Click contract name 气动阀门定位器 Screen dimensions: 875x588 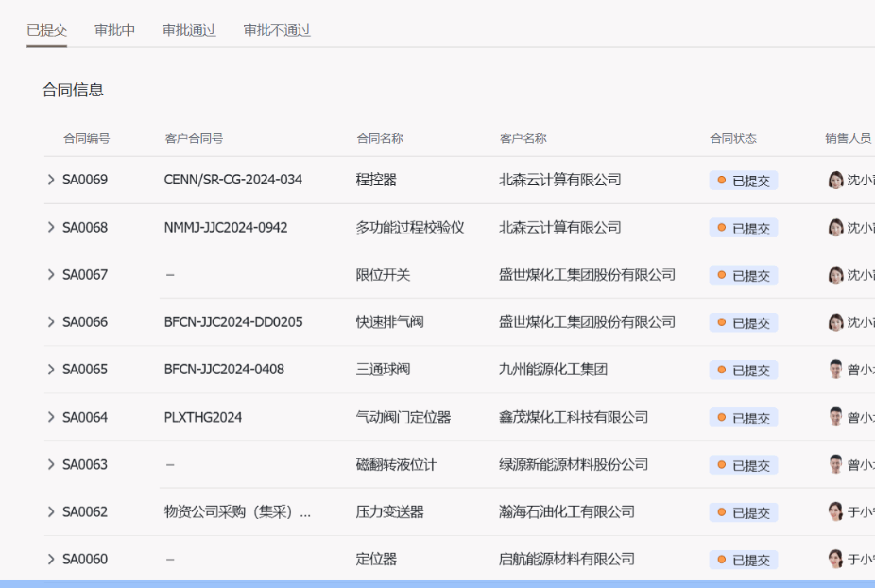click(403, 418)
